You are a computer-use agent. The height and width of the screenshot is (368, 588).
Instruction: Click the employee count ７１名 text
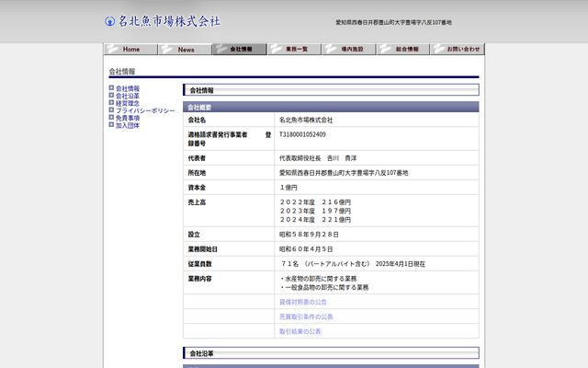289,264
